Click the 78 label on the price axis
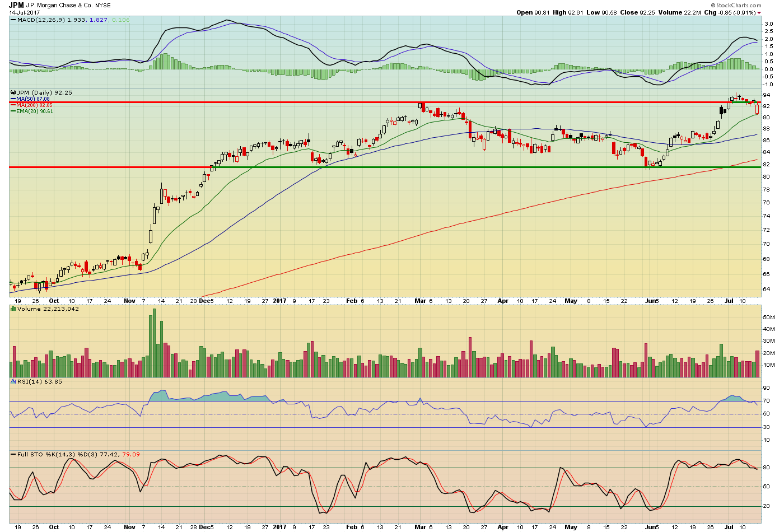The width and height of the screenshot is (784, 532). click(766, 189)
